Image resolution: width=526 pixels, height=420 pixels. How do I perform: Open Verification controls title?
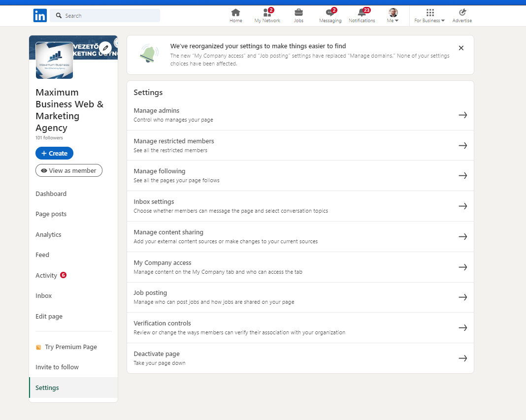click(x=162, y=323)
